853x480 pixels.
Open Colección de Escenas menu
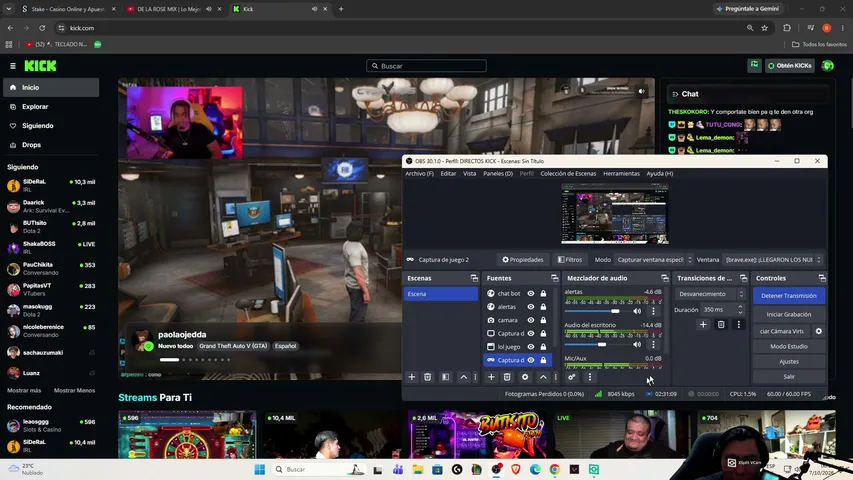coord(568,174)
